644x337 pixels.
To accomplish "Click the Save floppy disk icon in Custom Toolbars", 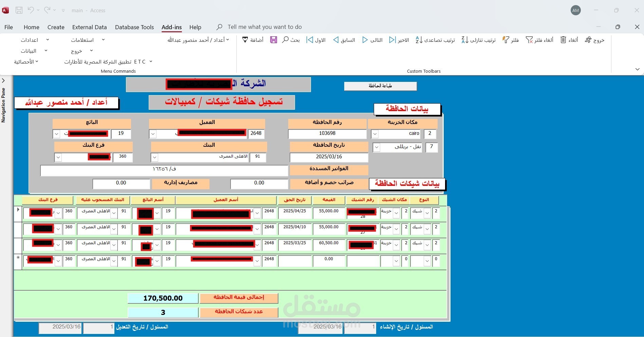I will pyautogui.click(x=274, y=40).
